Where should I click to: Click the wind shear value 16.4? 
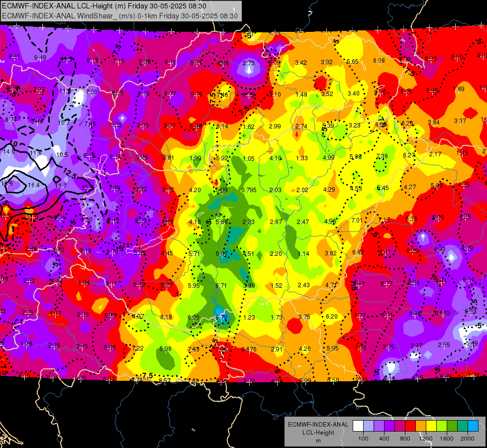point(33,185)
